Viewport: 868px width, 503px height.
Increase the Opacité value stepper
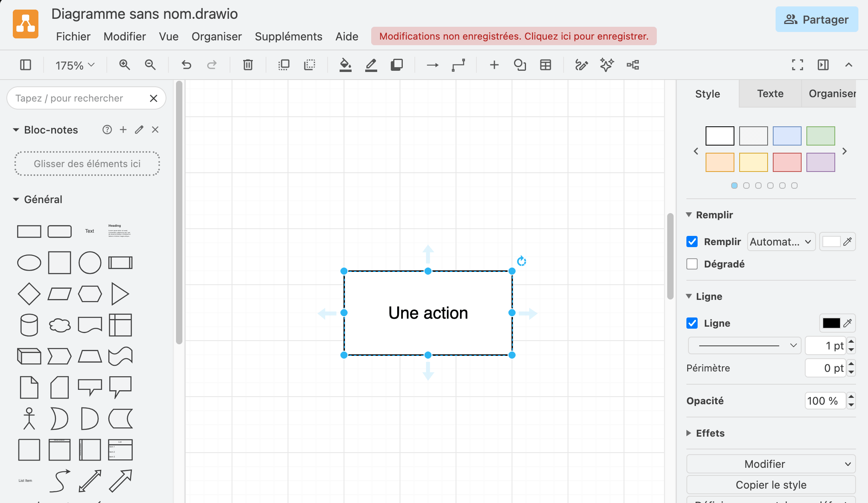click(x=851, y=397)
